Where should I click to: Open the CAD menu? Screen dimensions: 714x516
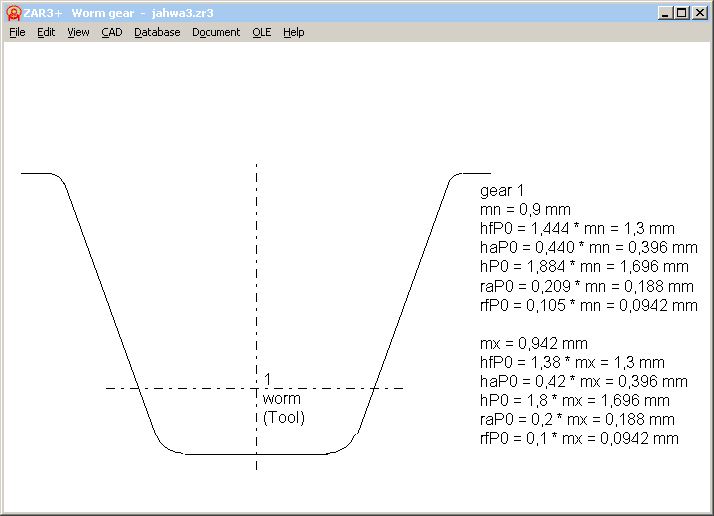coord(111,32)
